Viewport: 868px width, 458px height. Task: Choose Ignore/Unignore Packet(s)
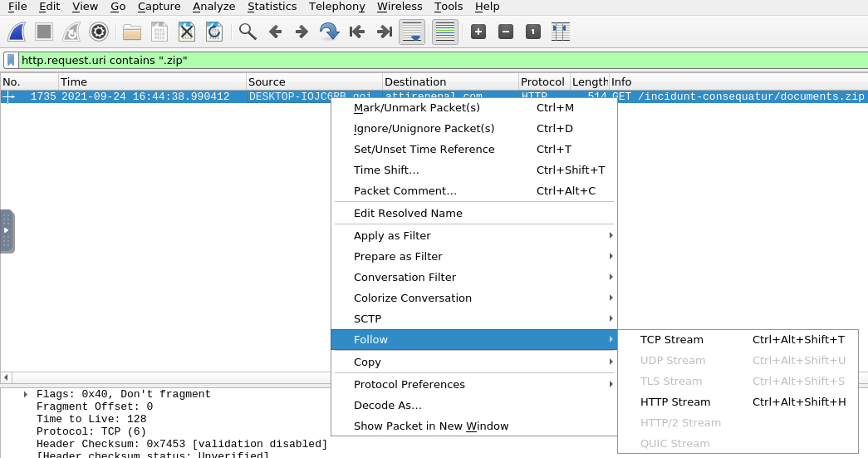click(473, 129)
